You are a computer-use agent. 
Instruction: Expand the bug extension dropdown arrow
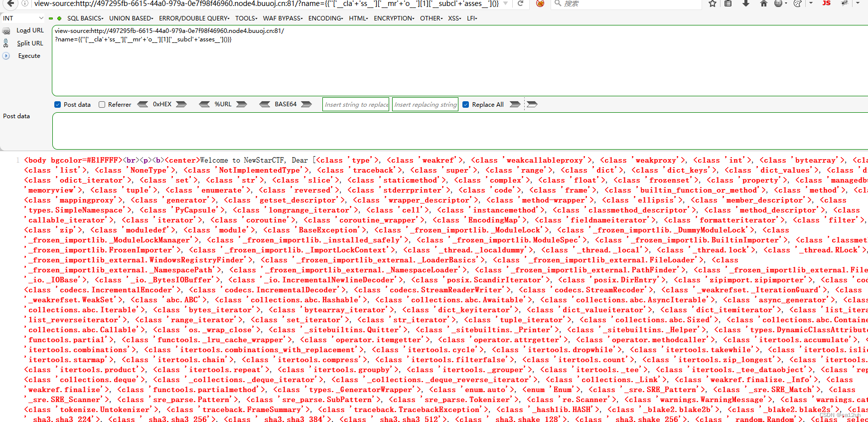858,3
